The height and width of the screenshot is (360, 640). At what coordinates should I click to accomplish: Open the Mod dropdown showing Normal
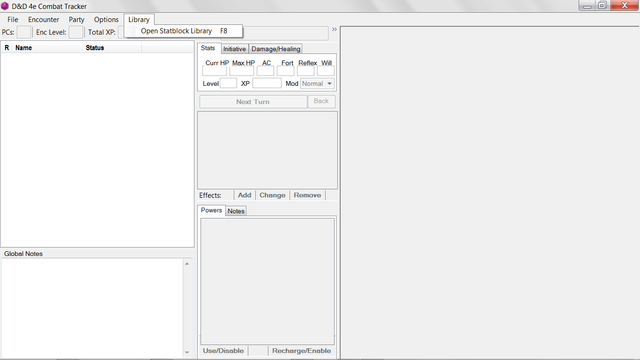[318, 84]
